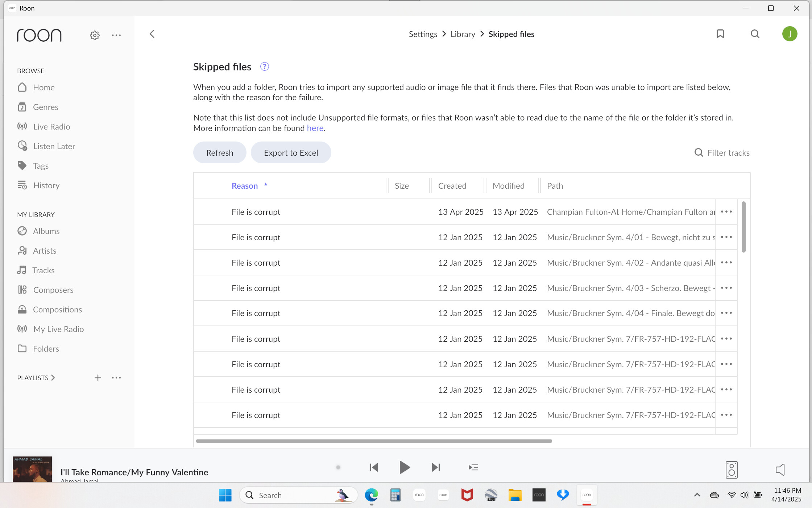Select the 13 Apr 2025 Created cell
The image size is (812, 508).
[461, 212]
